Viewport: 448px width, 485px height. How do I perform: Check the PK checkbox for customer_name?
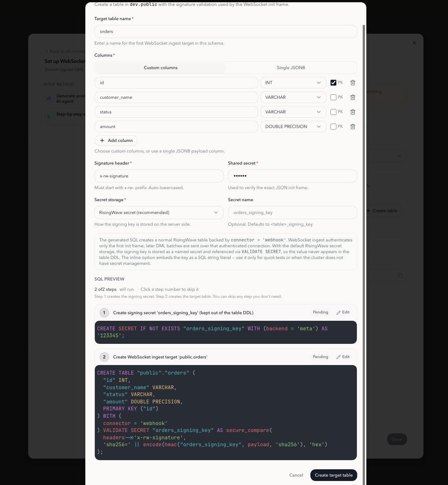tap(333, 97)
